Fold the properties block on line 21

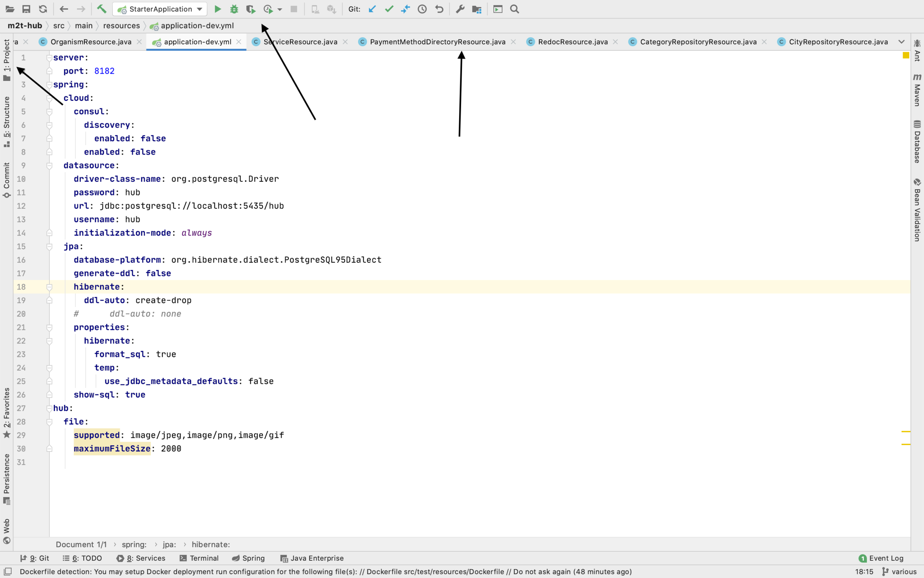(x=49, y=328)
